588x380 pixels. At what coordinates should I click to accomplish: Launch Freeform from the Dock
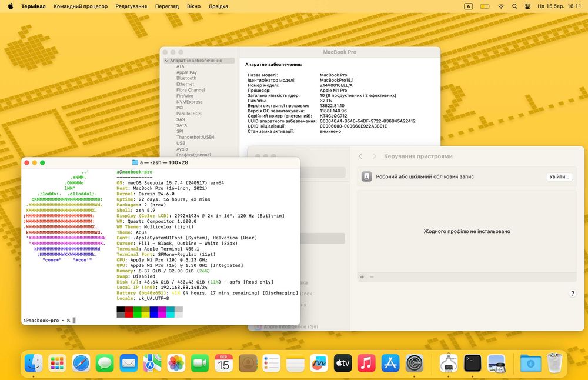(x=319, y=363)
